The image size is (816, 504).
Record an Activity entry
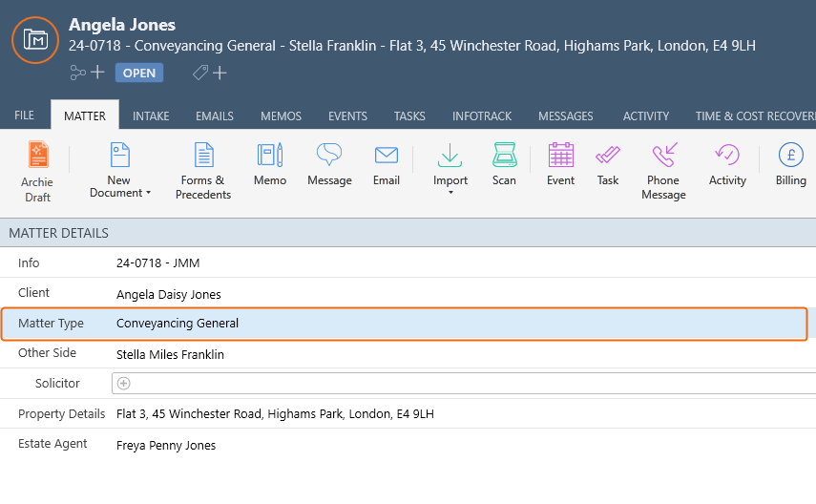pos(727,164)
